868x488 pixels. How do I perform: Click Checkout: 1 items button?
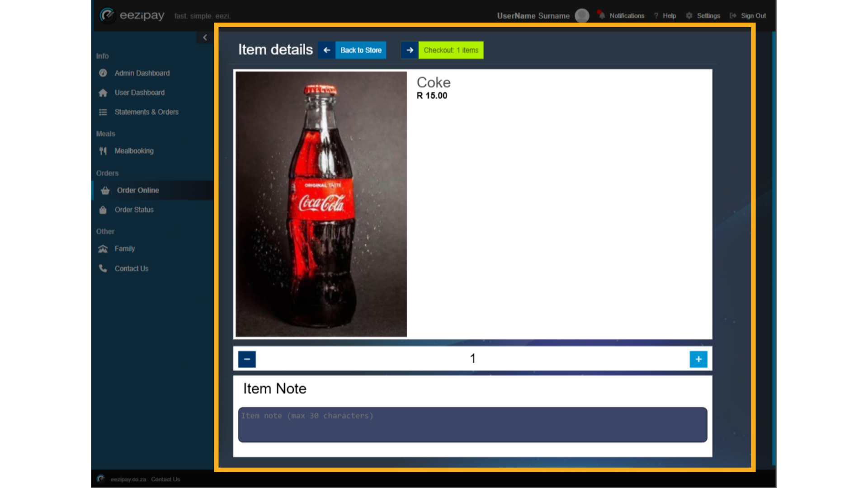pos(451,50)
